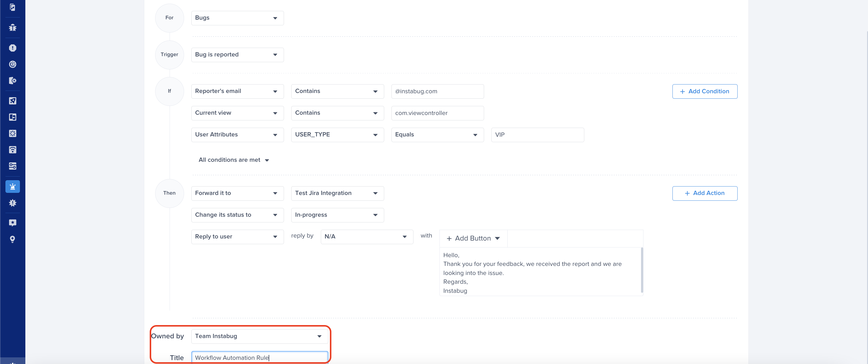
Task: Click the network Wi-Fi sidebar icon
Action: pos(12,150)
